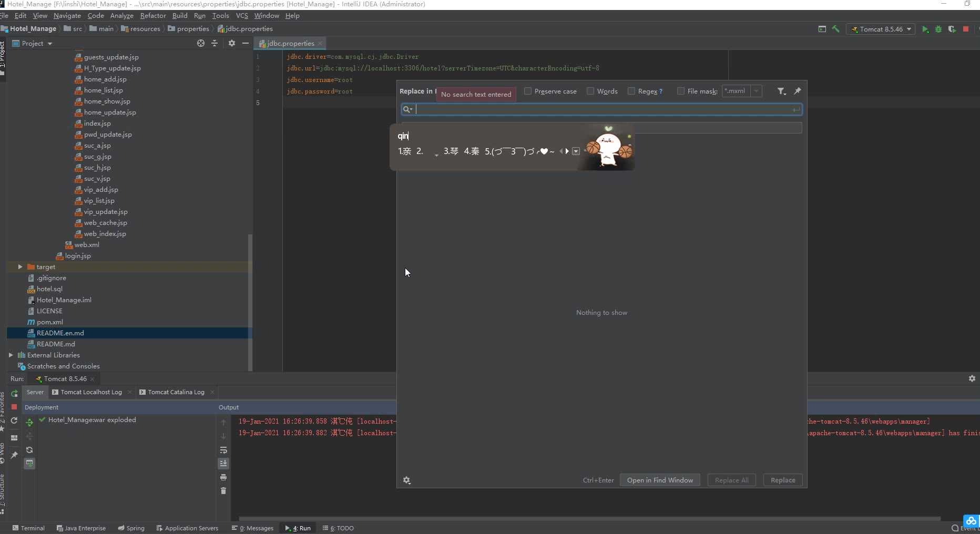Click the red Stop icon in toolbar
This screenshot has width=980, height=534.
(966, 29)
